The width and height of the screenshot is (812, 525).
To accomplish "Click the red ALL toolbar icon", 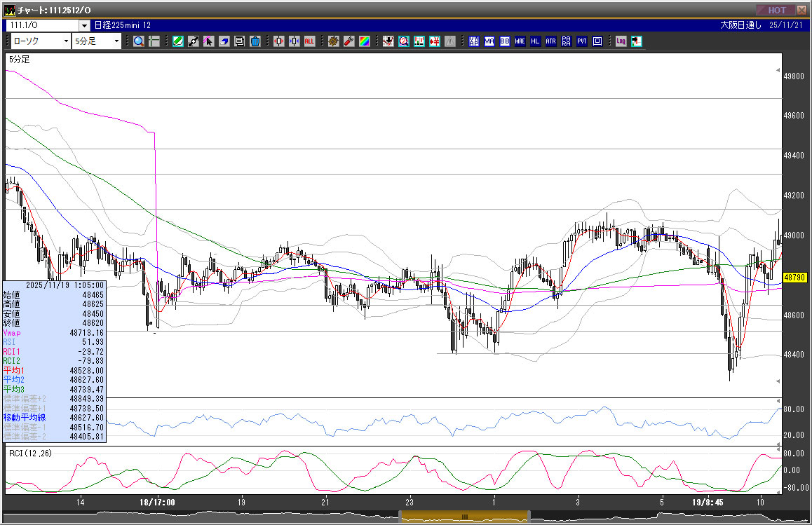I will [309, 41].
